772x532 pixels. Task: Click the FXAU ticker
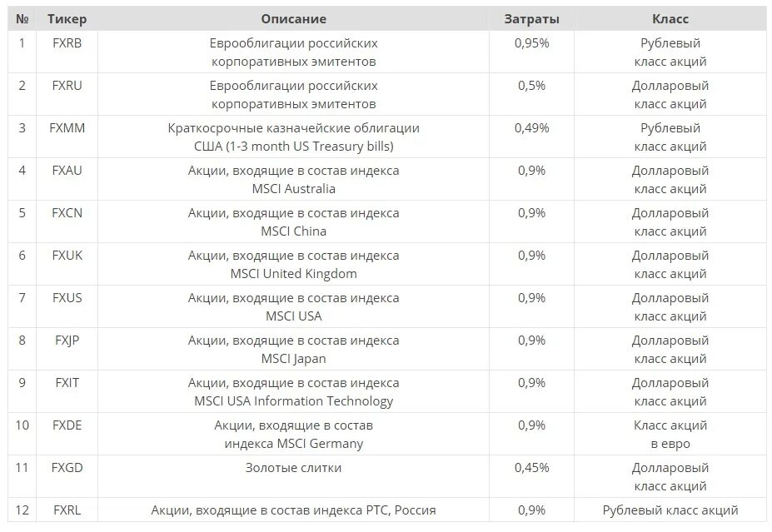coord(67,171)
